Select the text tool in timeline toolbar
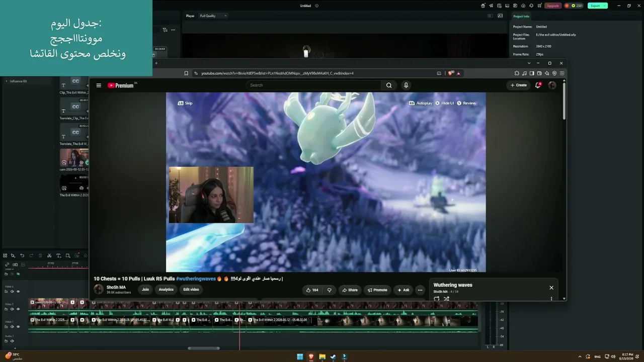 coord(58,256)
